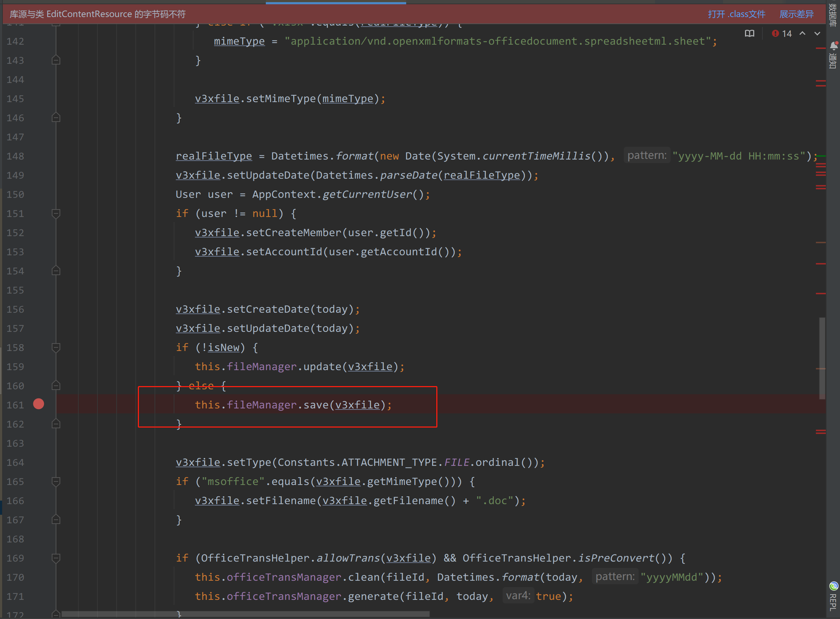This screenshot has width=840, height=619.
Task: Collapse the OfficeTransHelper if block at line 169
Action: coord(56,558)
